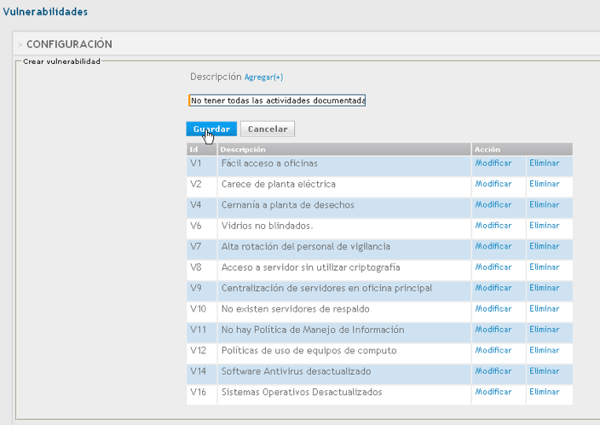Delete V14 Software Antivirus desactualizado

pos(544,371)
